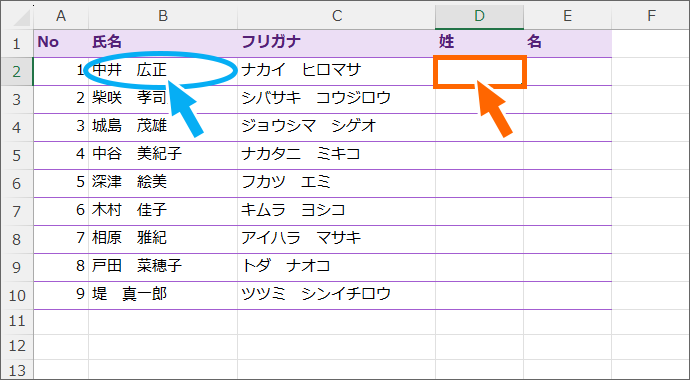Screen dimensions: 690x380
Task: Select row 8 header
Action: [x=17, y=240]
